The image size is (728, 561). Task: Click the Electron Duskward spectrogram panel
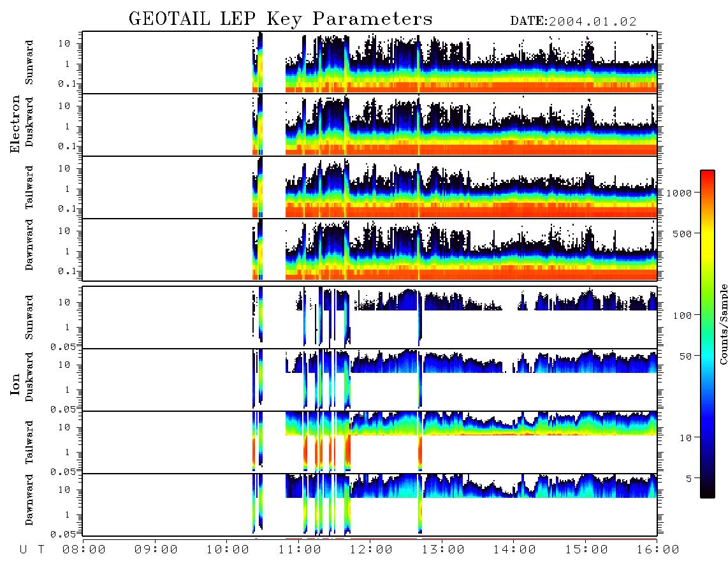point(370,124)
